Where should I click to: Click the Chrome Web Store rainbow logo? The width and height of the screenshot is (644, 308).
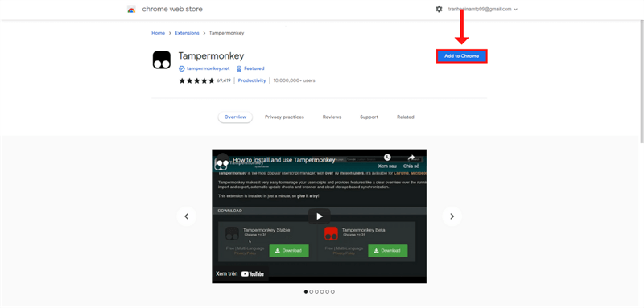(x=131, y=10)
